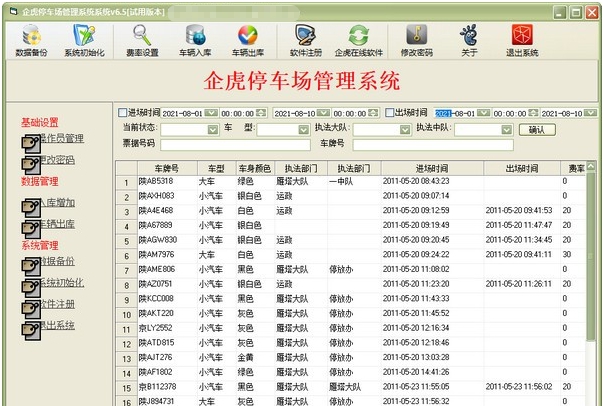This screenshot has height=406, width=604.
Task: Expand the 执法中队 dropdown
Action: pyautogui.click(x=507, y=130)
